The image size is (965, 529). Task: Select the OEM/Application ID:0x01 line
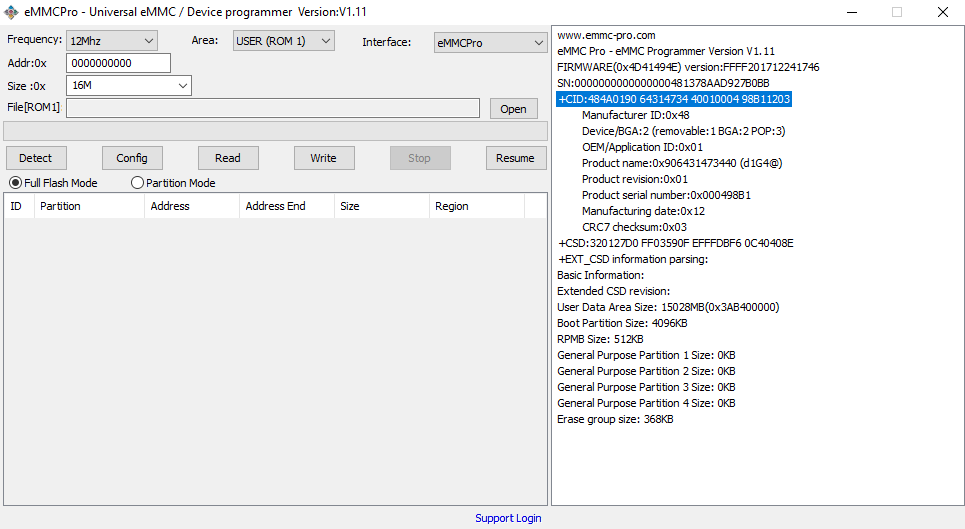click(x=643, y=147)
